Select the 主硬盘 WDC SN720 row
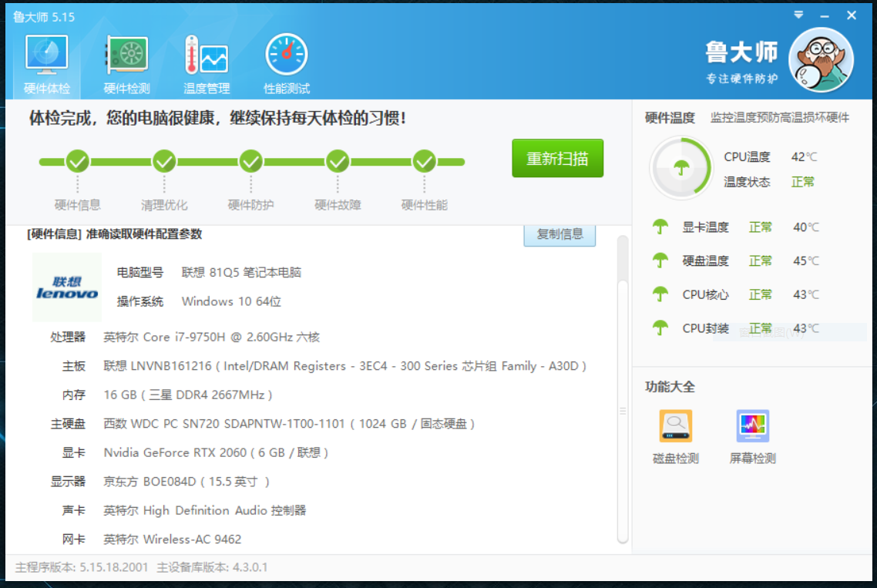Image resolution: width=877 pixels, height=588 pixels. tap(262, 424)
